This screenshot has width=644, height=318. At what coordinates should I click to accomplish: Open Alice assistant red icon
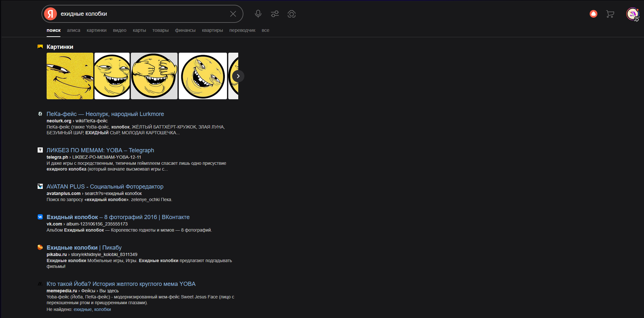(594, 14)
